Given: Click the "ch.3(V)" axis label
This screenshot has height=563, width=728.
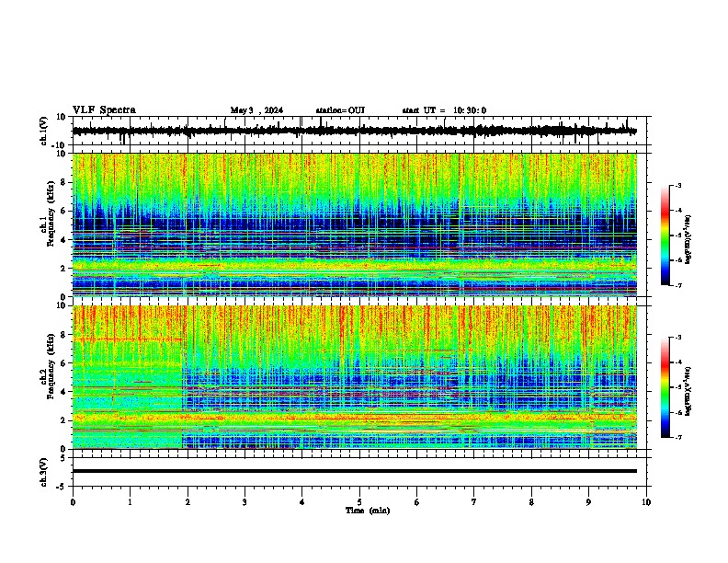Looking at the screenshot, I should (x=44, y=472).
